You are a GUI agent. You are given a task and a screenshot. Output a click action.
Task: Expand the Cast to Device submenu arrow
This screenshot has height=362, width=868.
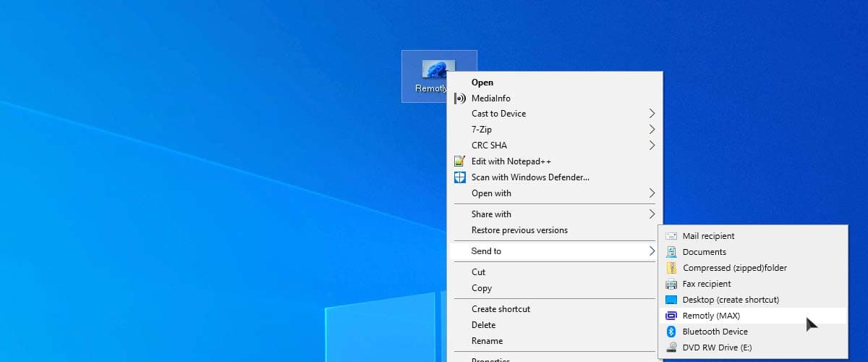652,114
